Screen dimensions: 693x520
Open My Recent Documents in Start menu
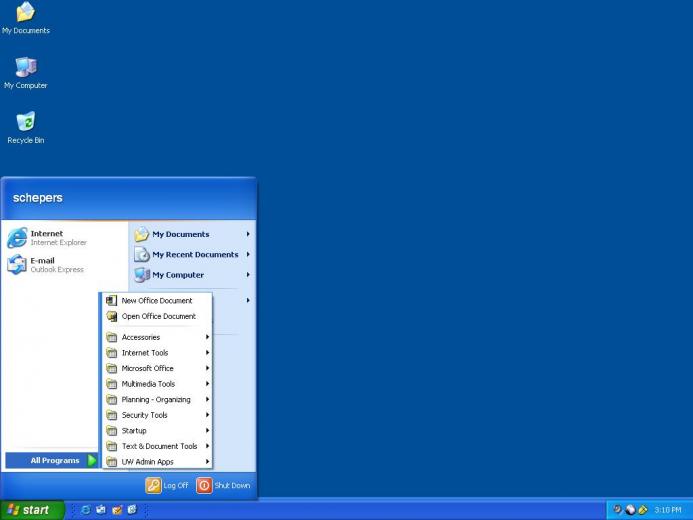192,254
